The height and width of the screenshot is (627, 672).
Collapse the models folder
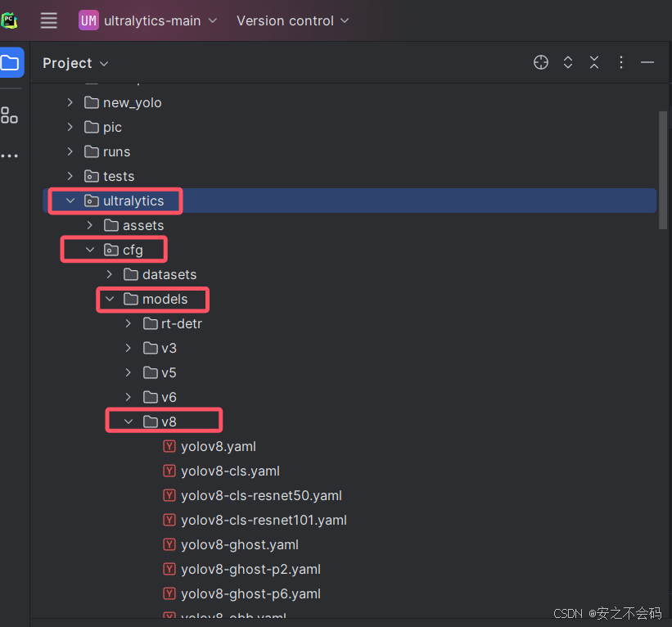[x=110, y=299]
